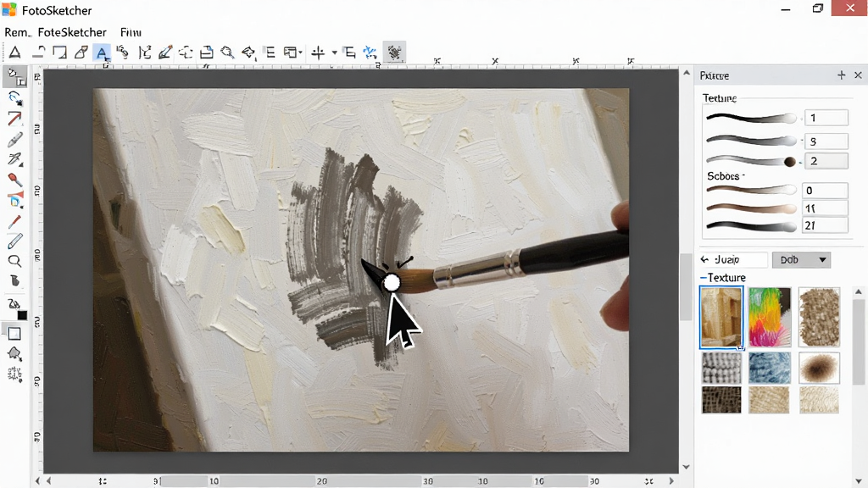Click the horizontal scrollbar right arrow
The height and width of the screenshot is (488, 868).
coord(671,481)
